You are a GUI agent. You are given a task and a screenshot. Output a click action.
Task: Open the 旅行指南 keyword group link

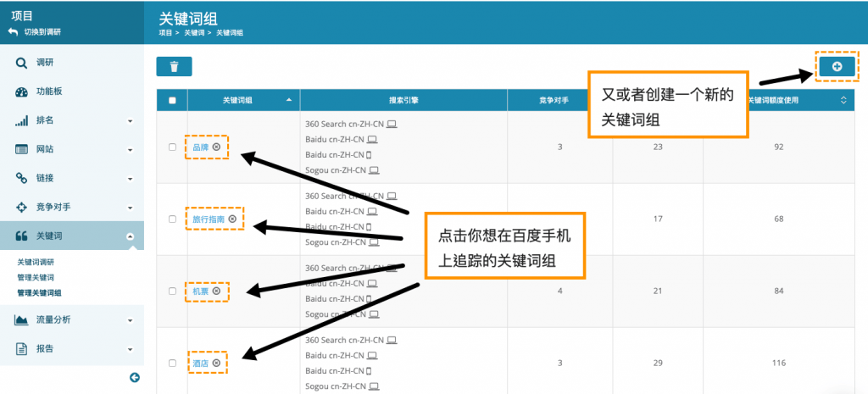(209, 219)
